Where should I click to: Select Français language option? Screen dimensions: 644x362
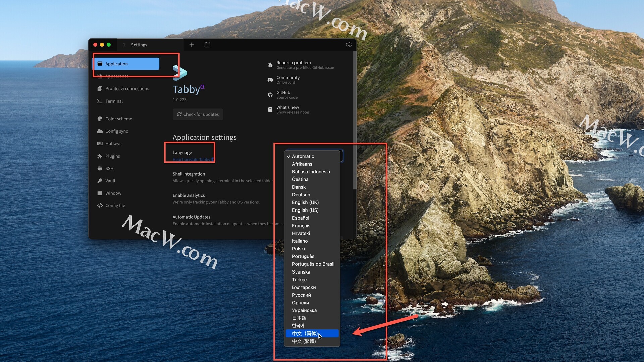[312, 226]
